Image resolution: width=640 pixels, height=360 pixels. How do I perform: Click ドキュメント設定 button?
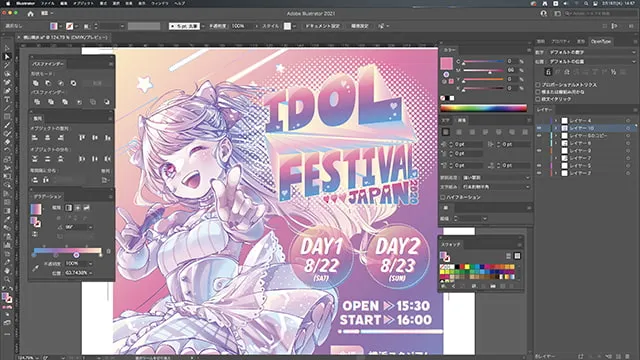(x=322, y=26)
